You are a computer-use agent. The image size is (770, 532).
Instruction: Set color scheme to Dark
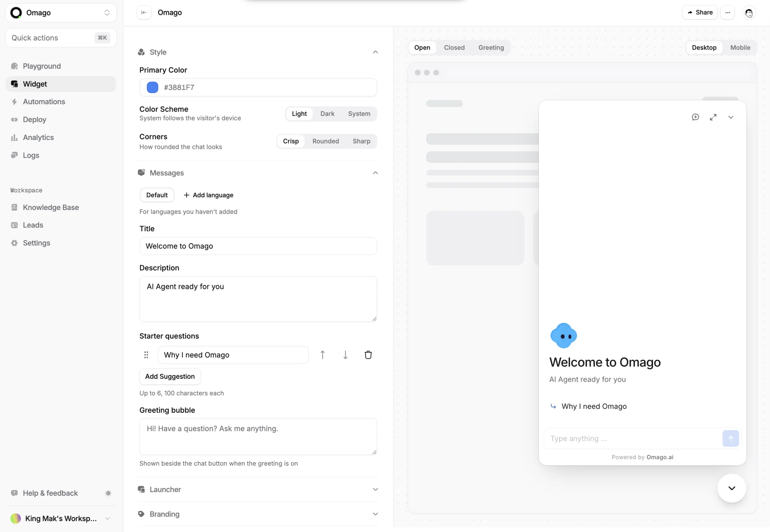click(x=327, y=113)
